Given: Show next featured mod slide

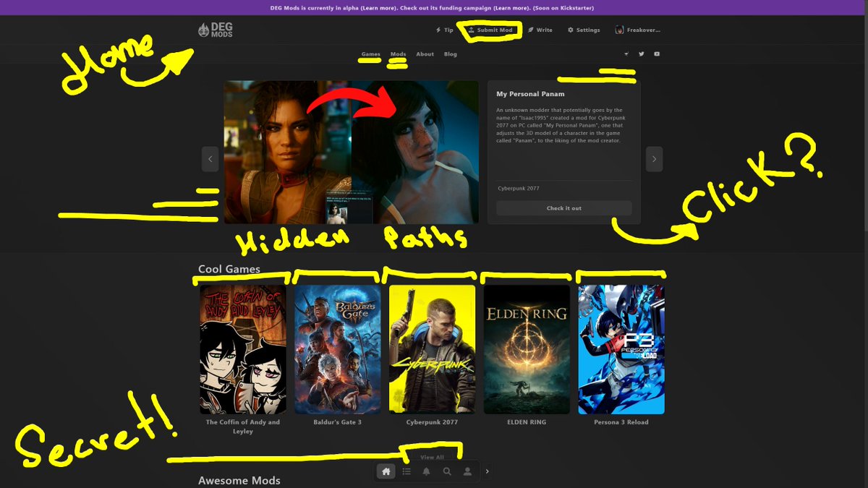Looking at the screenshot, I should pos(654,159).
